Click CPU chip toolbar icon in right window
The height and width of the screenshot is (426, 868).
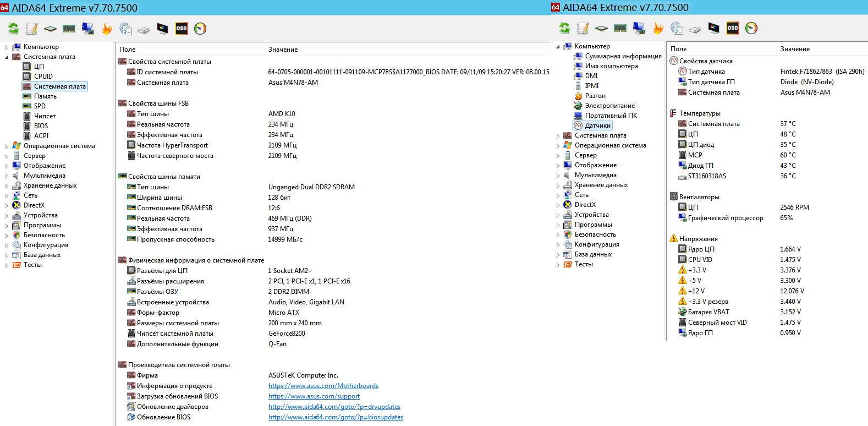coord(602,28)
